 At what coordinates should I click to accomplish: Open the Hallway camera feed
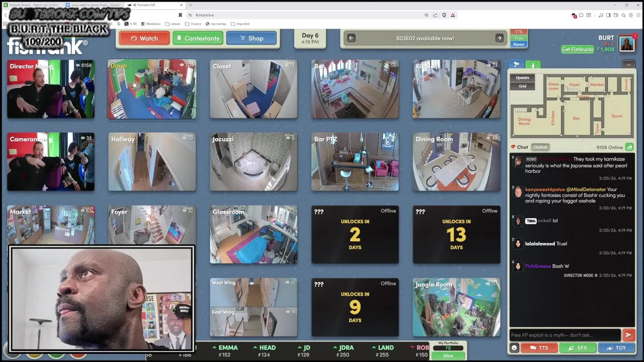tap(152, 162)
